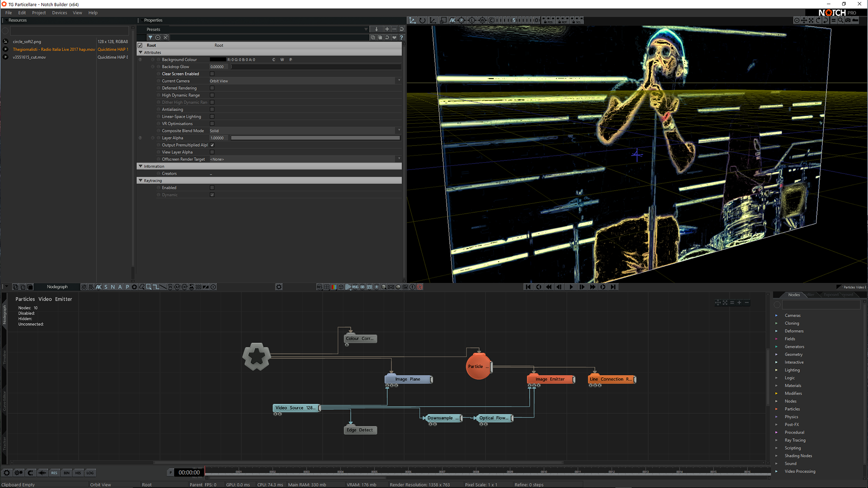The height and width of the screenshot is (488, 868).
Task: Select the Image Emitter node
Action: pos(551,379)
